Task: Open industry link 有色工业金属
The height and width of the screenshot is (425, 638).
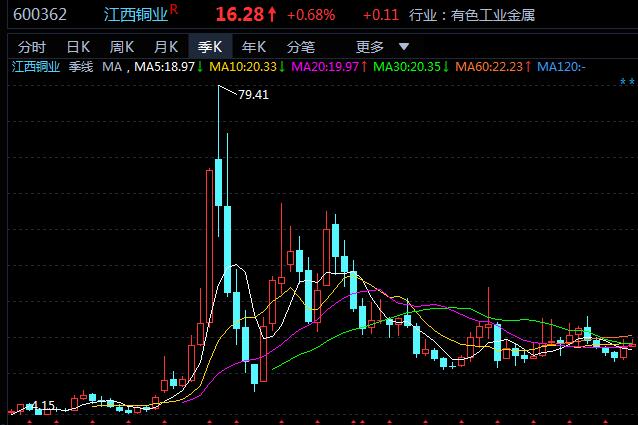Action: pos(493,15)
